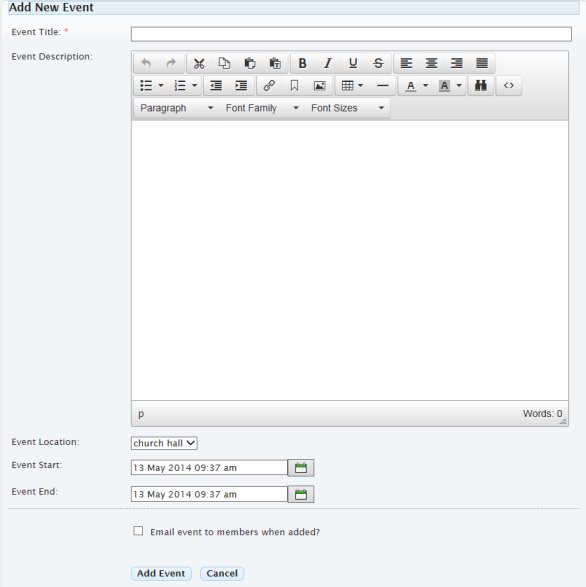Click the Cancel button
586x587 pixels.
[x=222, y=574]
